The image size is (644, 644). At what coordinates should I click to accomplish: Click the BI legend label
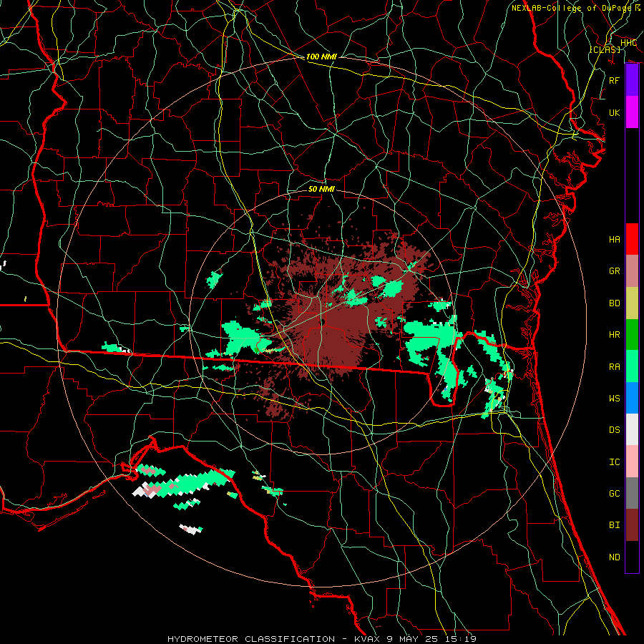point(615,525)
